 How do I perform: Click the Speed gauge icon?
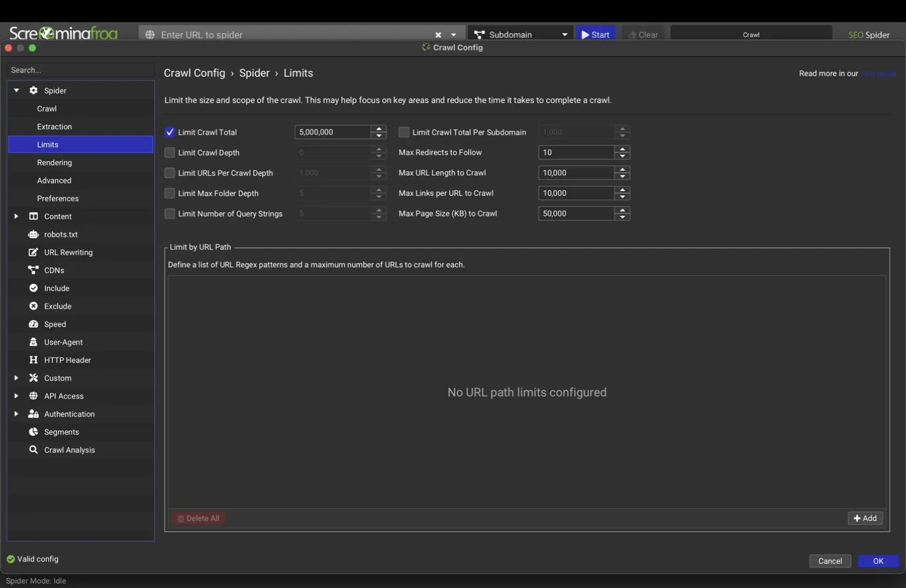33,324
